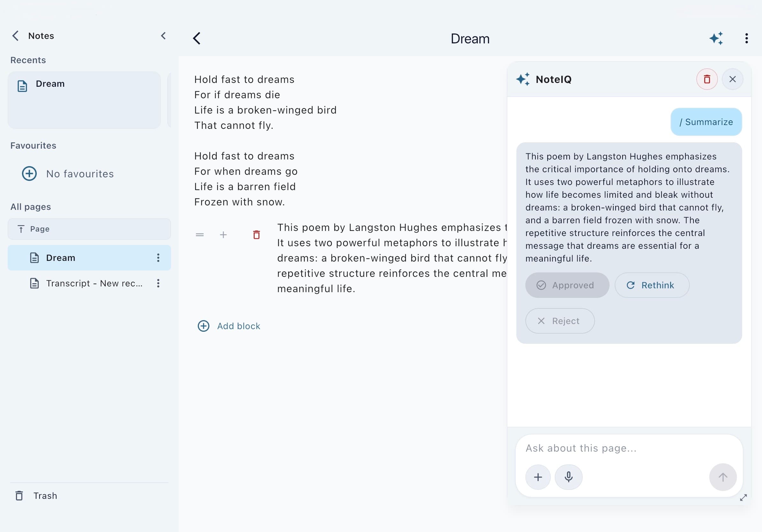Click the 'All pages' section heading

31,207
